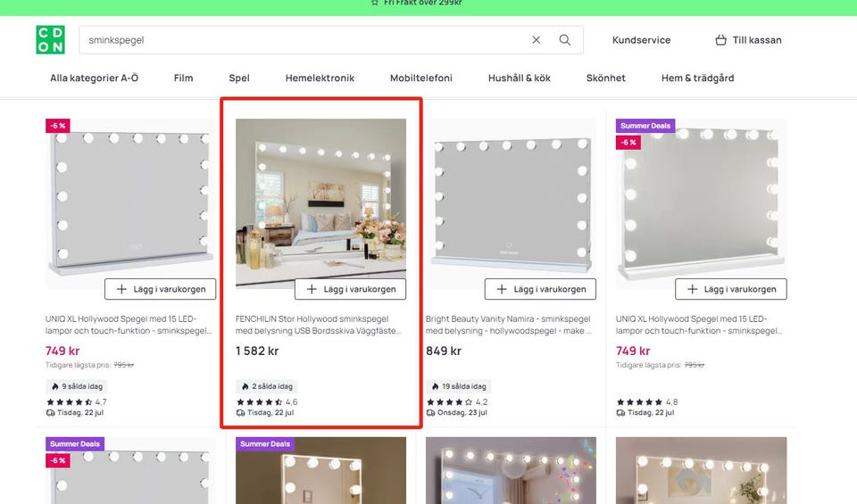Add FENCHILIN mirror to cart
857x504 pixels.
click(350, 289)
